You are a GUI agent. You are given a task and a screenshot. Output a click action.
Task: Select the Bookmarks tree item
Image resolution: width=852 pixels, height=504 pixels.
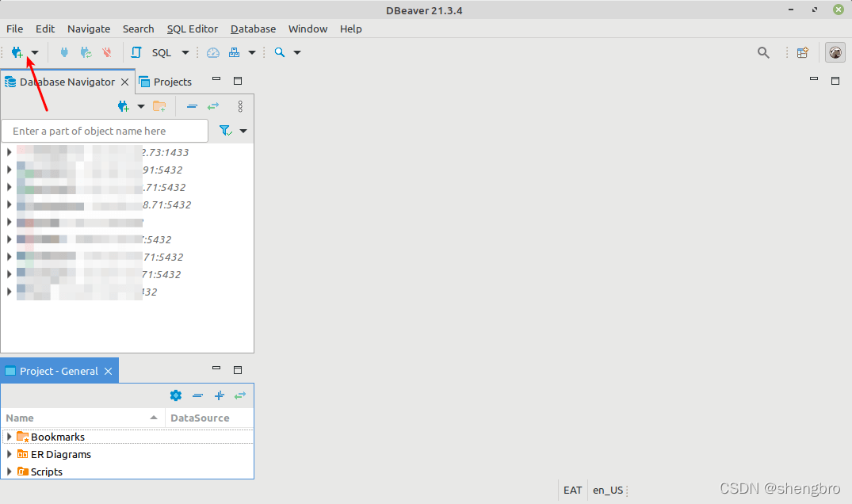(x=58, y=437)
